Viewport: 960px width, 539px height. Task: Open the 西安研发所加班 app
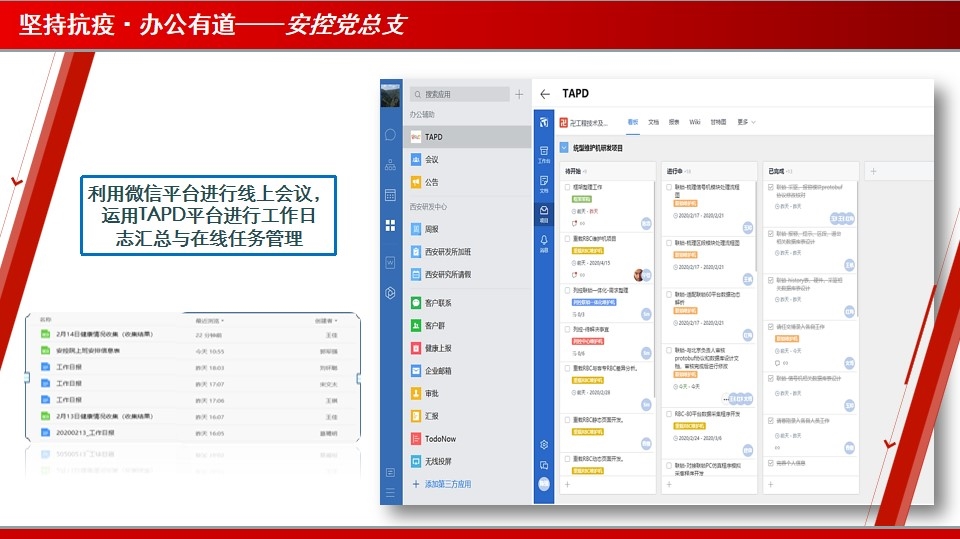coord(467,252)
